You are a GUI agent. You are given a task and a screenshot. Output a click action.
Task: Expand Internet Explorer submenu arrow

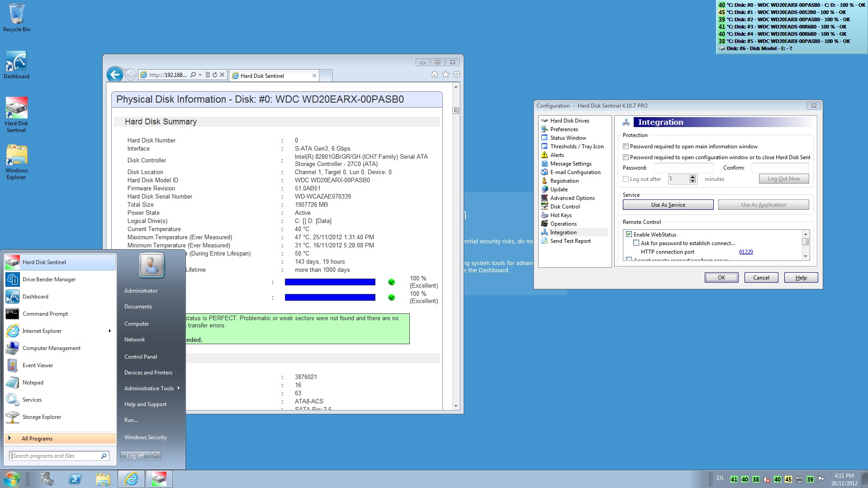coord(110,331)
